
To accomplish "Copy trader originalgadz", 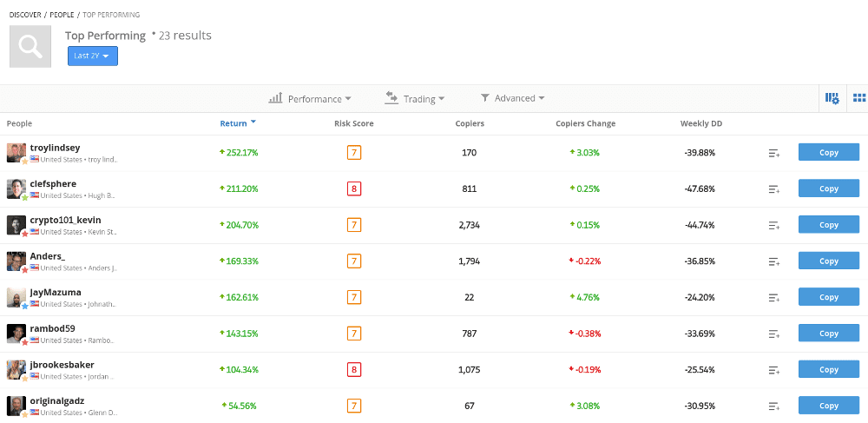I will 829,406.
